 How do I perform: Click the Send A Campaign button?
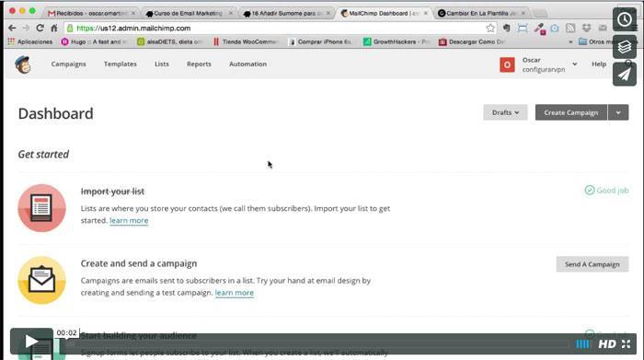coord(592,264)
